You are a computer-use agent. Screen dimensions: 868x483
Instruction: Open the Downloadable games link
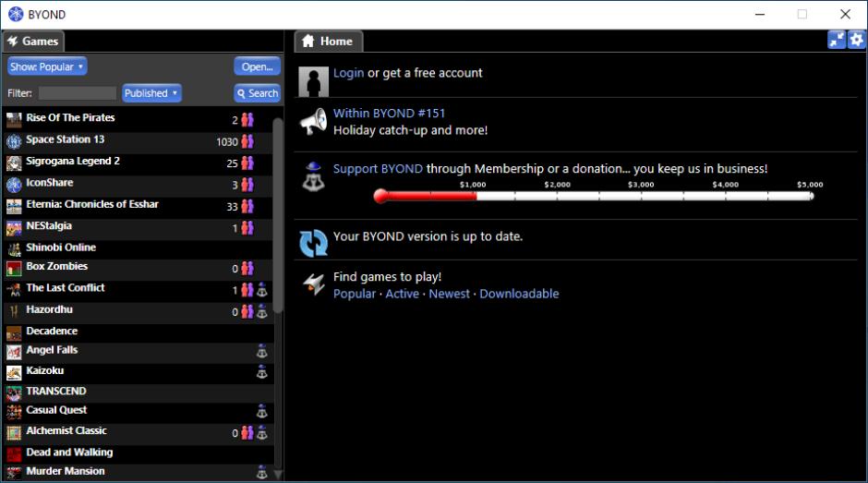(x=519, y=294)
